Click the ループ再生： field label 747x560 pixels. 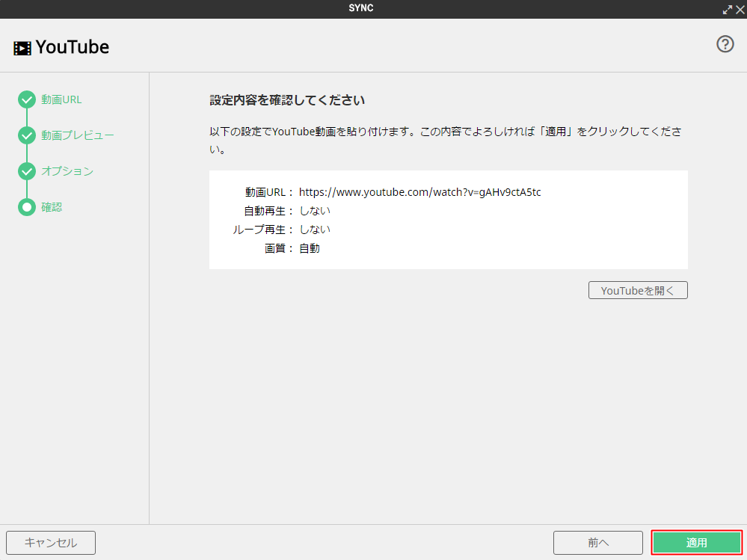[x=263, y=230]
